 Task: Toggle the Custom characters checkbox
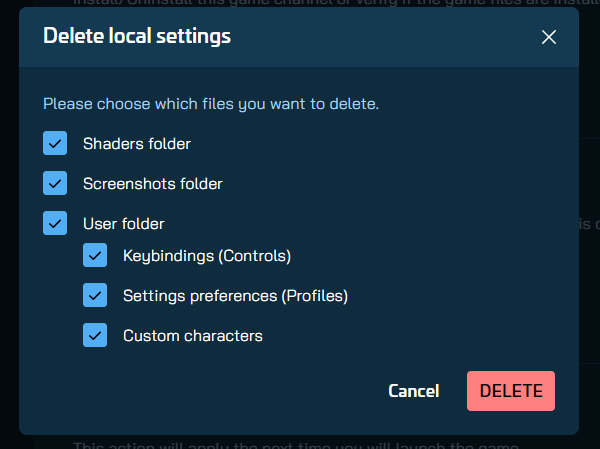coord(95,336)
